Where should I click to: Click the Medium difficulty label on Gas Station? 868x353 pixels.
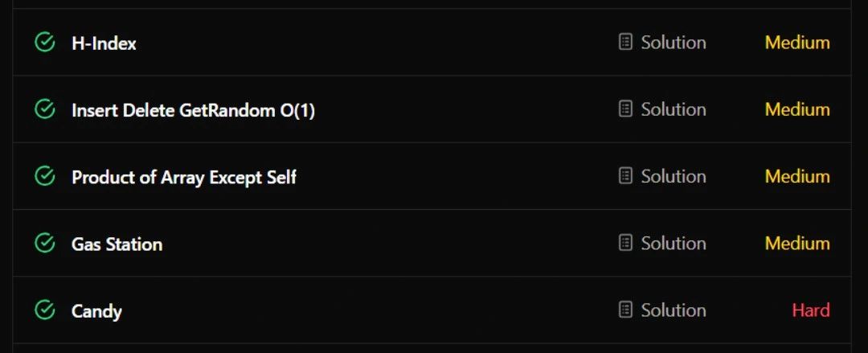797,244
